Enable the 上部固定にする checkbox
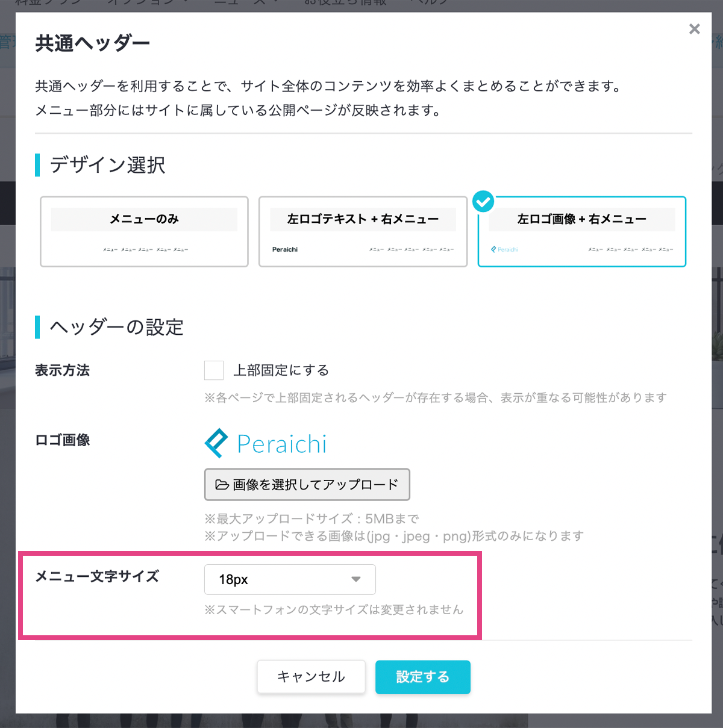This screenshot has height=728, width=723. pyautogui.click(x=214, y=370)
